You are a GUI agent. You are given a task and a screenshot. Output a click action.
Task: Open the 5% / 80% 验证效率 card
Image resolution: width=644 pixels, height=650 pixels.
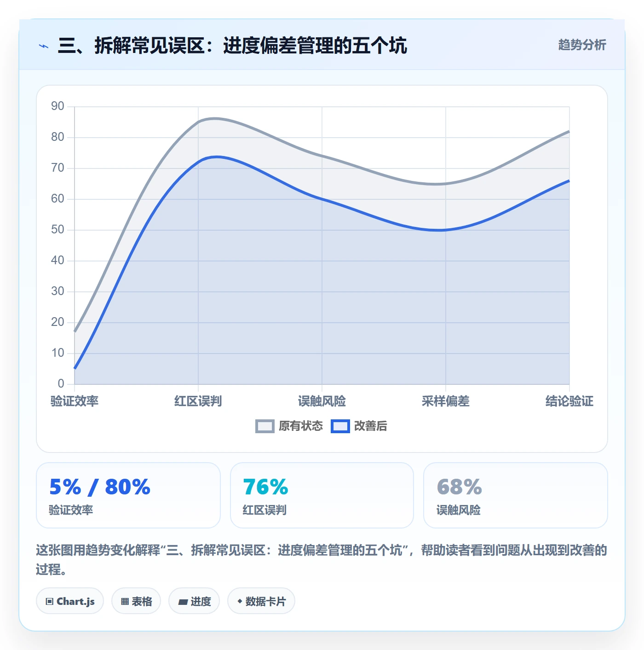coord(128,495)
